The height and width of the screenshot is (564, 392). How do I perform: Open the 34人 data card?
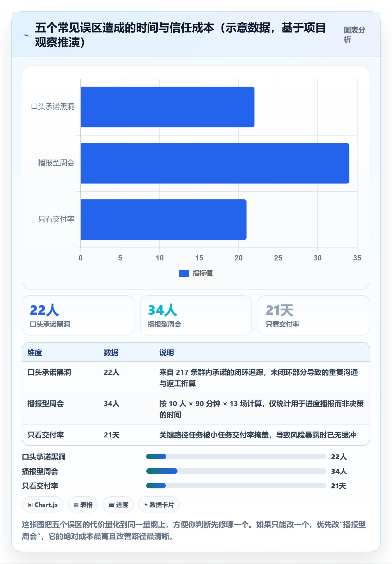[x=196, y=315]
